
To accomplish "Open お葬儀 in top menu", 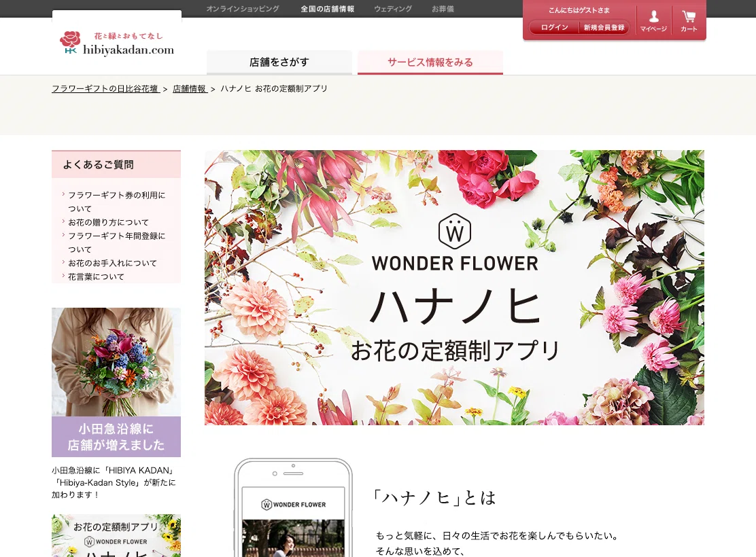I will click(443, 9).
